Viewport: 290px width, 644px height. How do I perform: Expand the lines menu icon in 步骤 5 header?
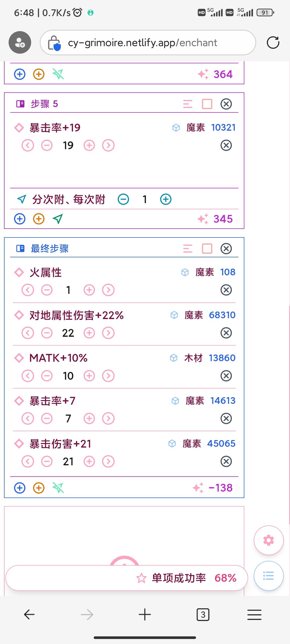click(188, 104)
